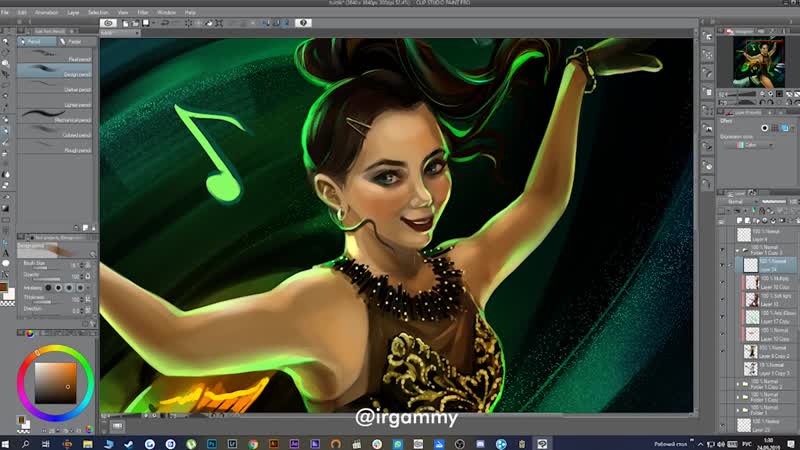Hide Layer 9 Copy 2
800x450 pixels.
(x=722, y=352)
